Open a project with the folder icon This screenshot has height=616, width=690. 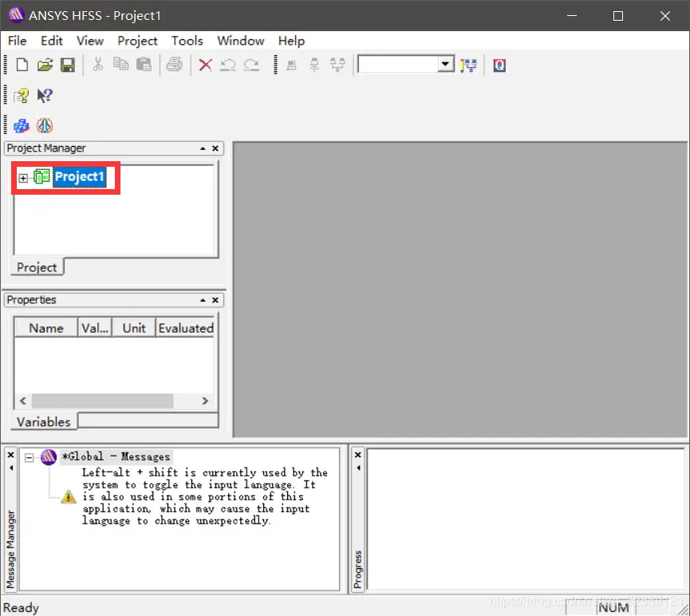tap(45, 65)
